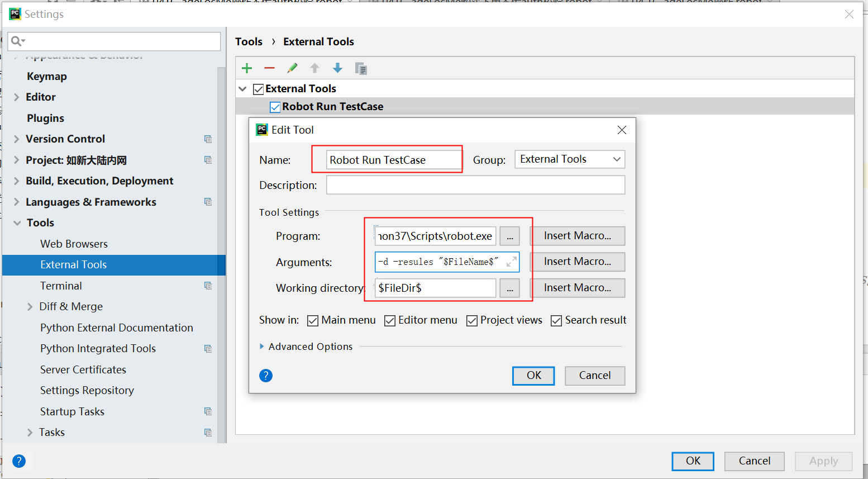Click Cancel in Settings window

point(755,461)
